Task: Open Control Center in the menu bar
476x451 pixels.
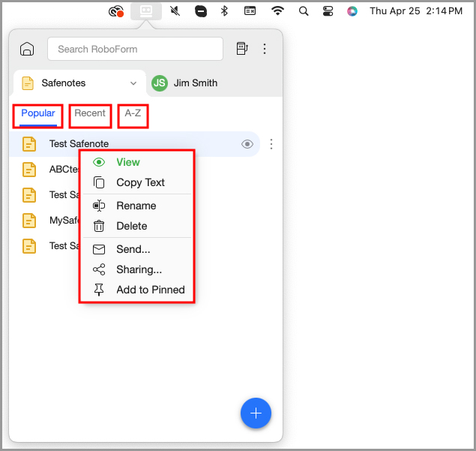Action: pos(328,11)
